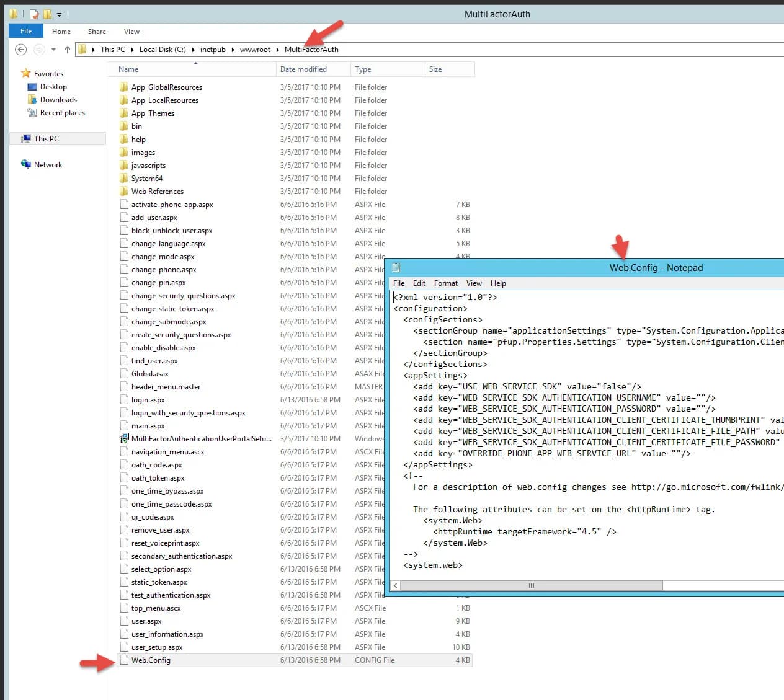Image resolution: width=784 pixels, height=700 pixels.
Task: Open the Customize Quick Access Toolbar dropdown
Action: 60,14
